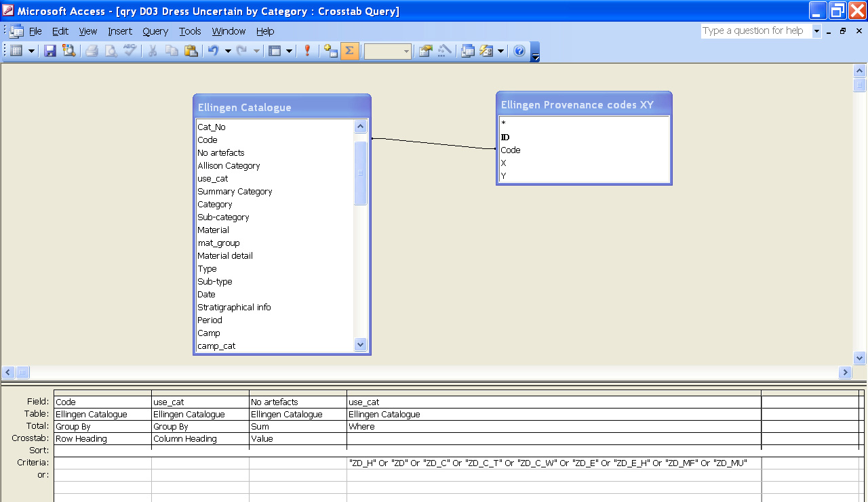Open the Window menu
Screen dimensions: 868x502
point(229,31)
